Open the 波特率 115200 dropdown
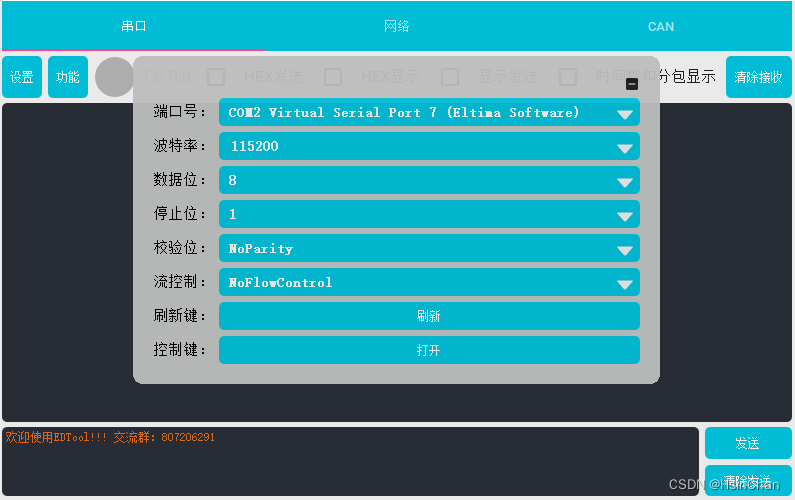Viewport: 795px width, 500px height. pyautogui.click(x=429, y=147)
